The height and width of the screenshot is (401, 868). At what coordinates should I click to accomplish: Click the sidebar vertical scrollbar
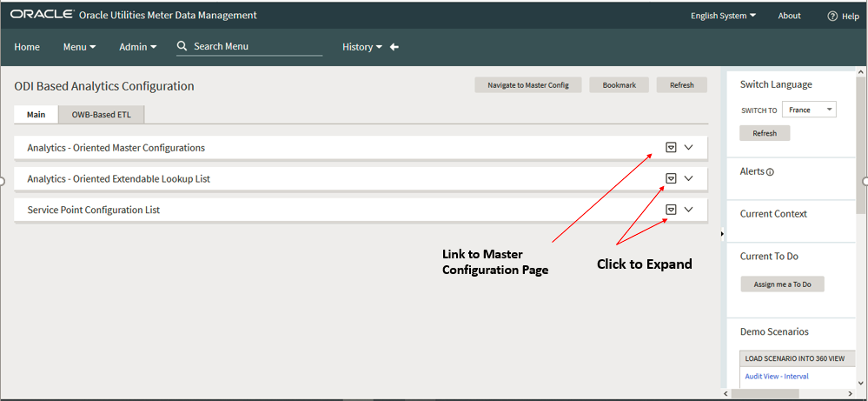click(x=860, y=146)
